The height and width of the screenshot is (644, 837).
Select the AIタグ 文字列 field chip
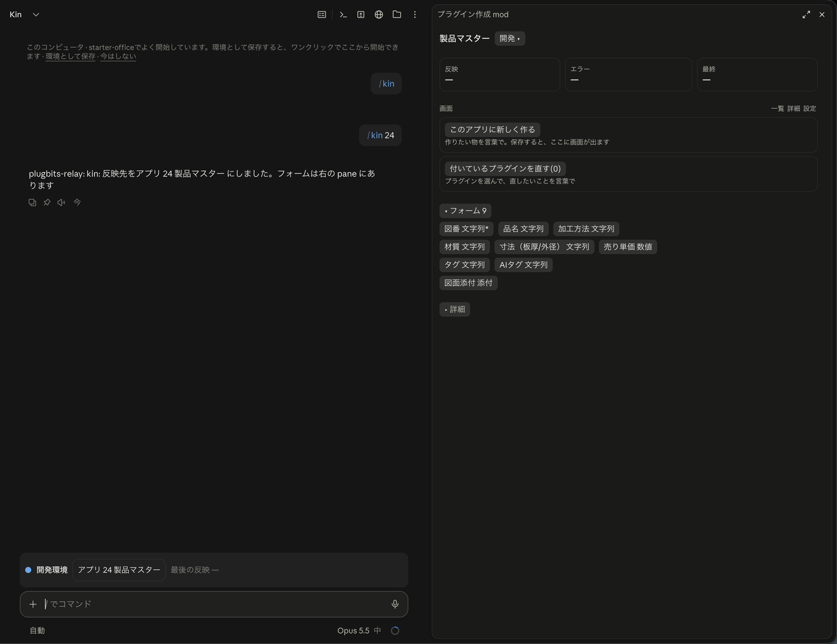tap(523, 264)
